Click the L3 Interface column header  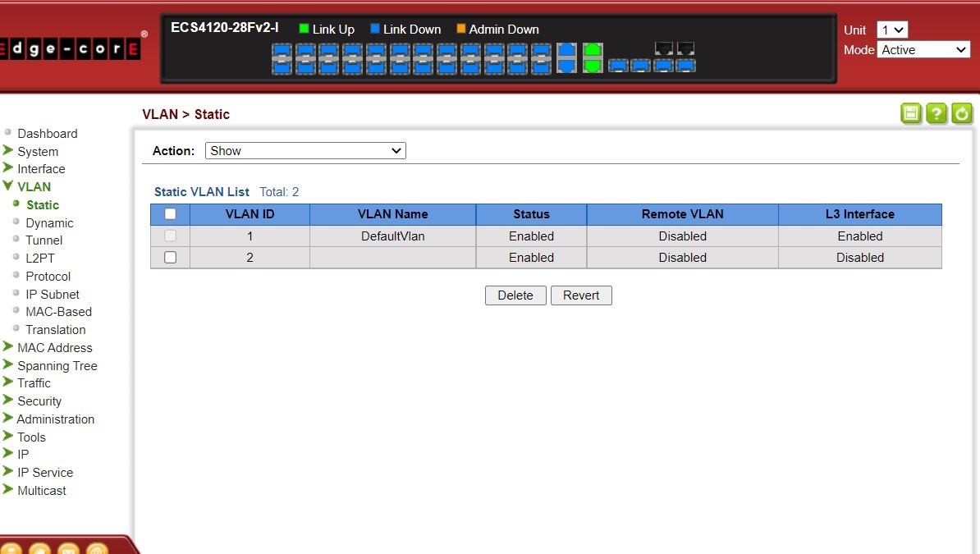click(860, 214)
